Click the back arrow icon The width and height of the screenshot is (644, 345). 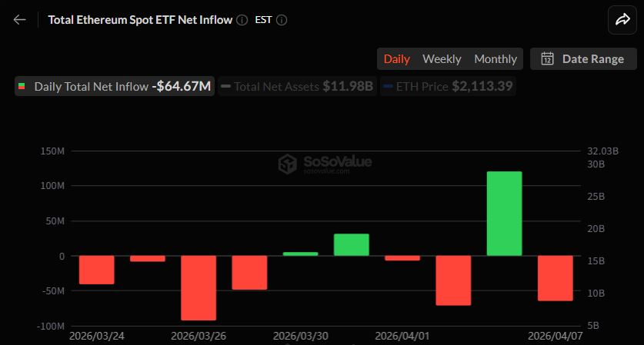pyautogui.click(x=20, y=20)
